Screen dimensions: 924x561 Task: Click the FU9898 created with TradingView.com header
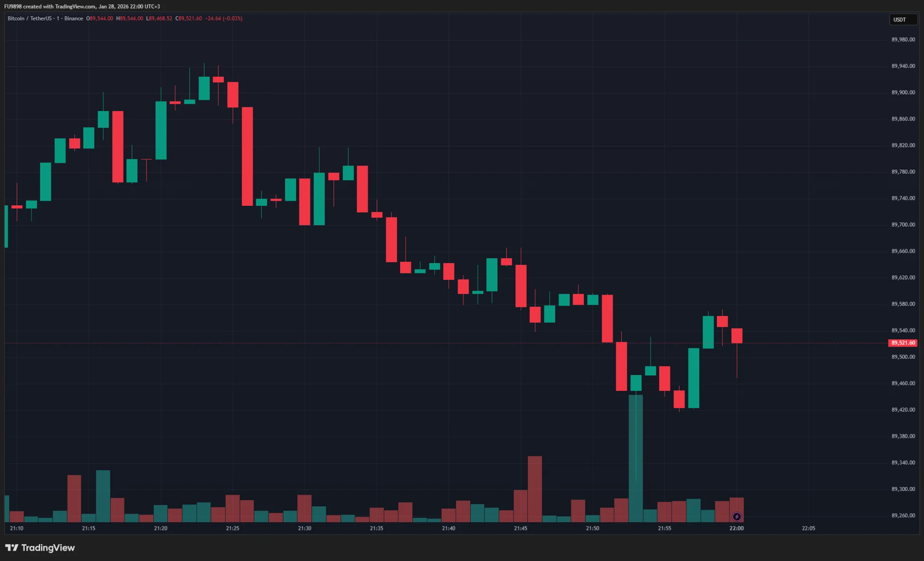(x=82, y=6)
